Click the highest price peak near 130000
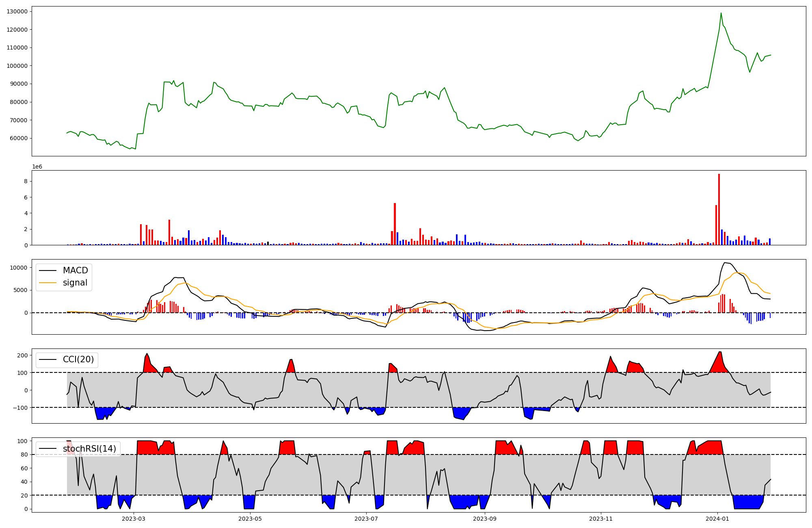Viewport: 812px width, 528px height. [721, 13]
